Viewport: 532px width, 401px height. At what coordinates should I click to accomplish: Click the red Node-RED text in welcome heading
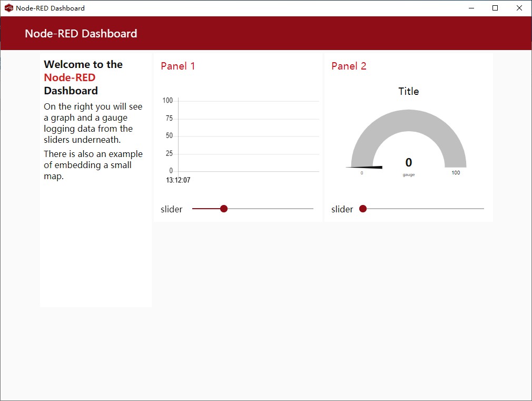(x=70, y=77)
